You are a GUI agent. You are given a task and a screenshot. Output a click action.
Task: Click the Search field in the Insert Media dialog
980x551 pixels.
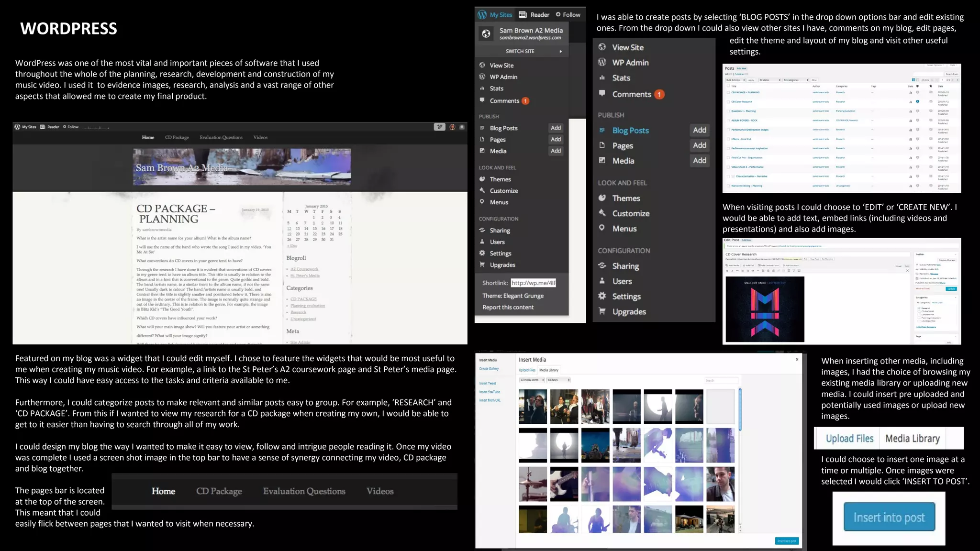coord(721,380)
